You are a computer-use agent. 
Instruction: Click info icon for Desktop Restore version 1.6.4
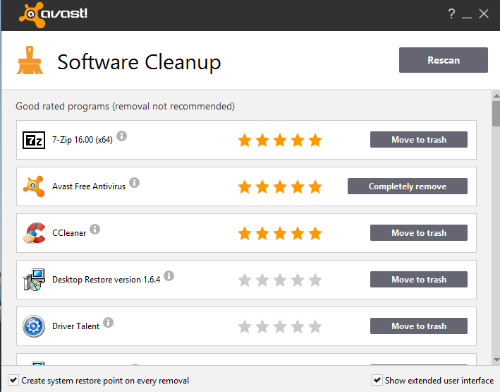point(169,276)
